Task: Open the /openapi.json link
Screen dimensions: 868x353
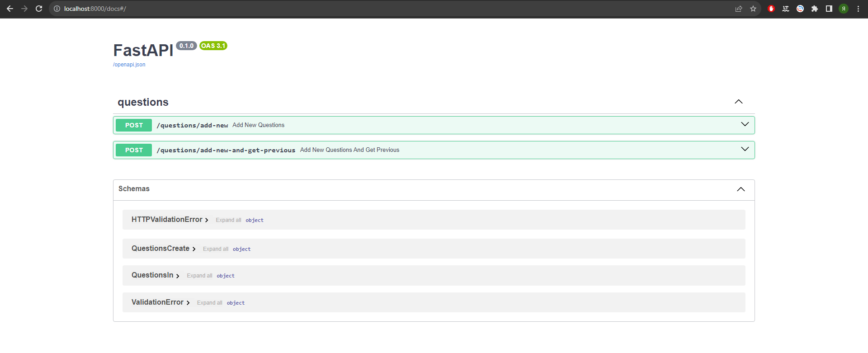Action: [x=129, y=65]
